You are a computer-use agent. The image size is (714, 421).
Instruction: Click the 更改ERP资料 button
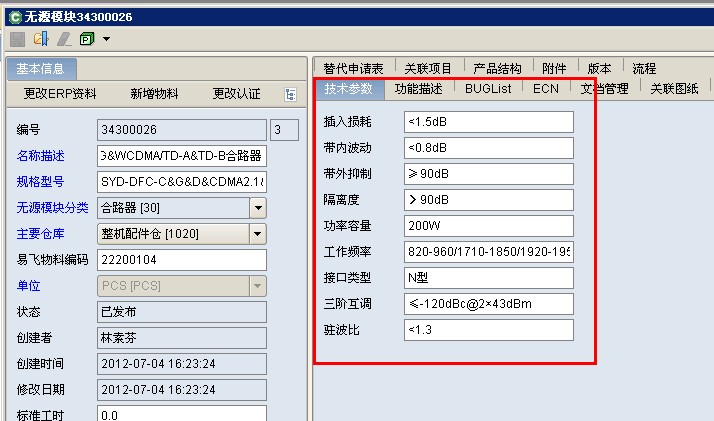pos(61,94)
